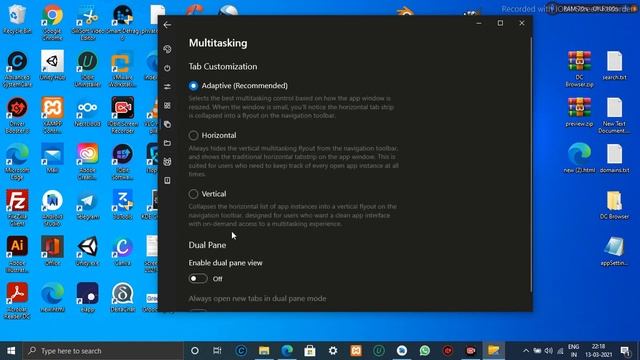640x360 pixels.
Task: Select the Adobe Creative Cloud desktop icon
Action: click(87, 162)
